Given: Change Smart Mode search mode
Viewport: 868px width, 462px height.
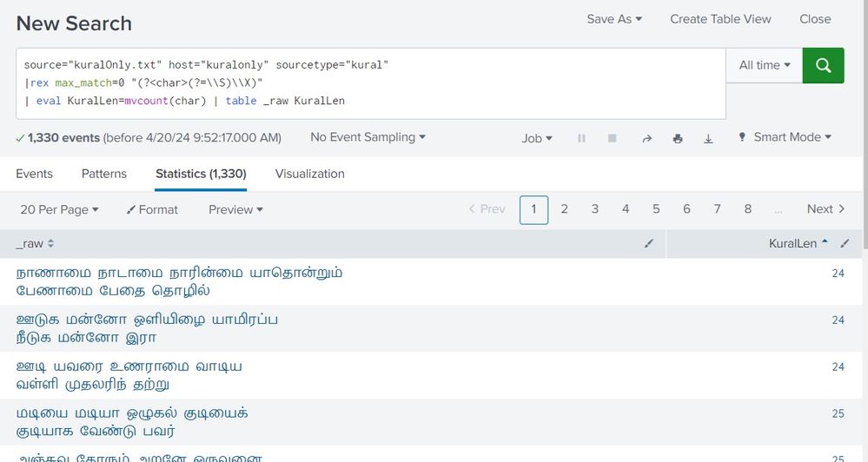Looking at the screenshot, I should [785, 137].
